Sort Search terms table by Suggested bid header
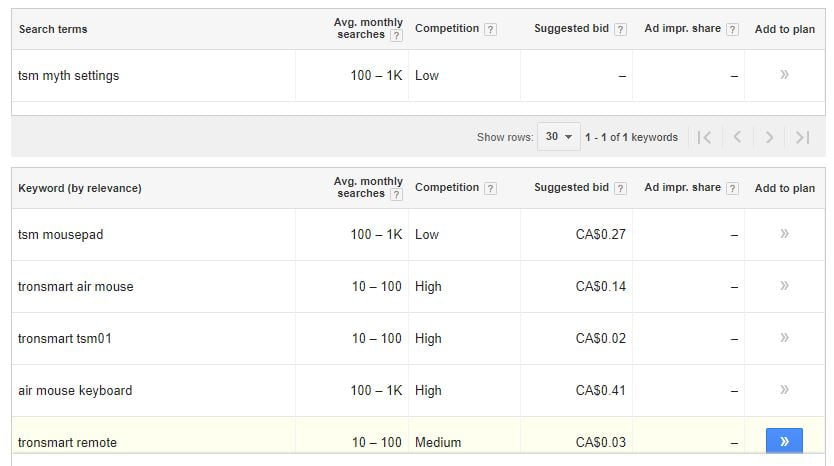The width and height of the screenshot is (834, 466). (571, 28)
